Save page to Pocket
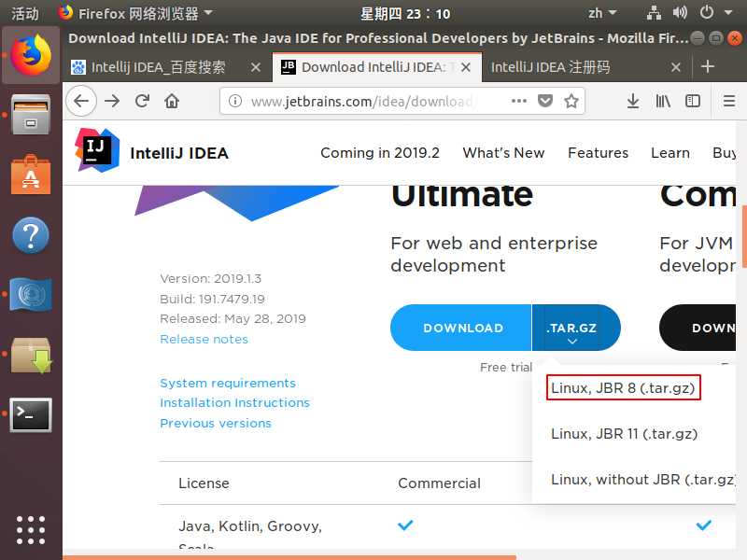The width and height of the screenshot is (747, 560). (545, 101)
